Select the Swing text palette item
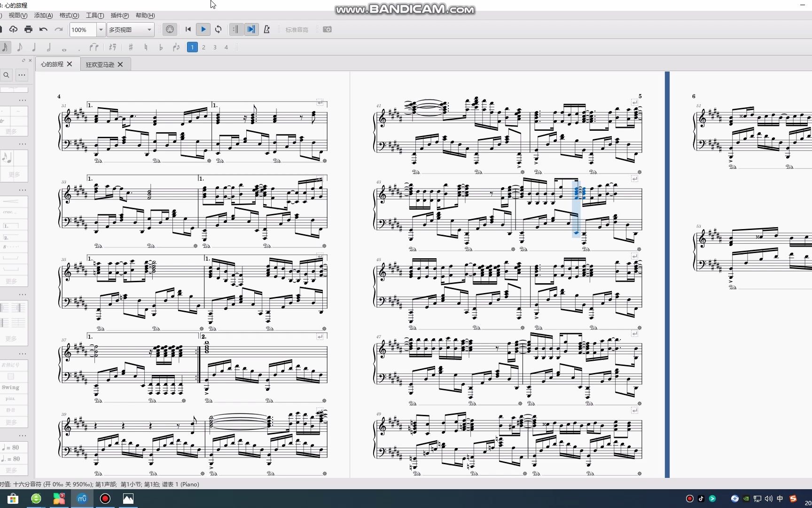 click(10, 387)
